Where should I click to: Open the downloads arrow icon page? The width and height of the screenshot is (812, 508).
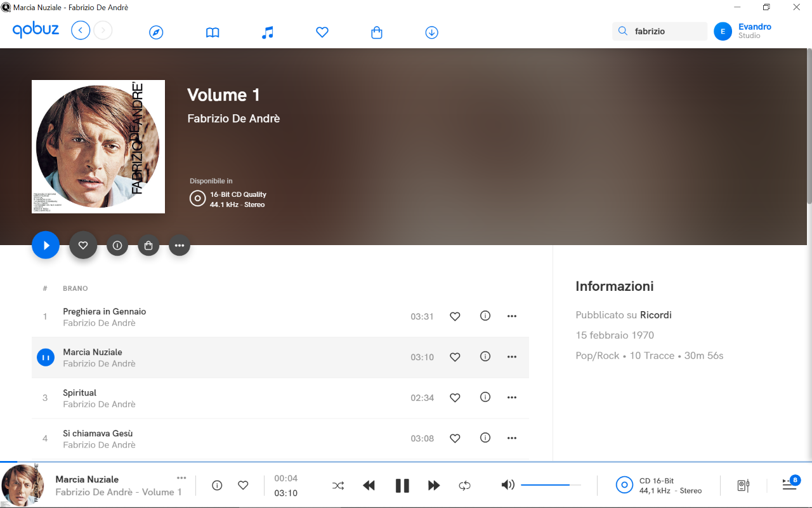pyautogui.click(x=432, y=32)
